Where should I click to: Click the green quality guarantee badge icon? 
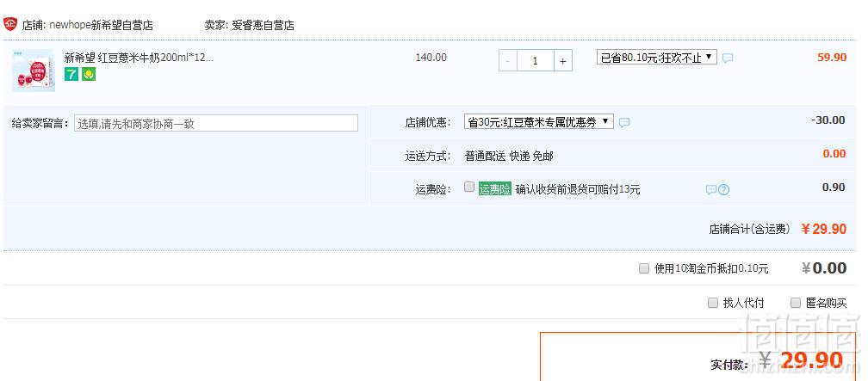point(89,74)
